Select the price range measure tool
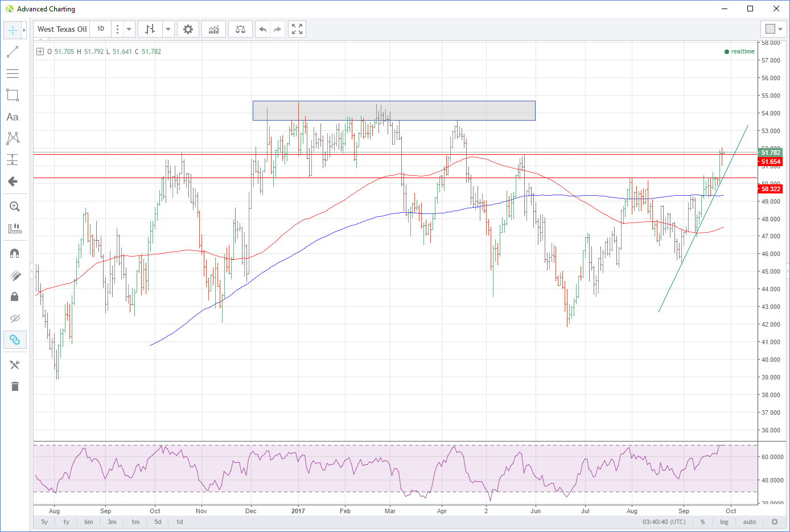Screen dimensions: 790x532 tap(13, 160)
